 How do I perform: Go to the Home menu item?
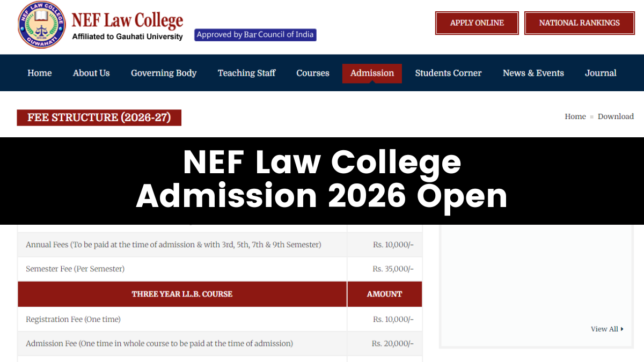point(40,73)
